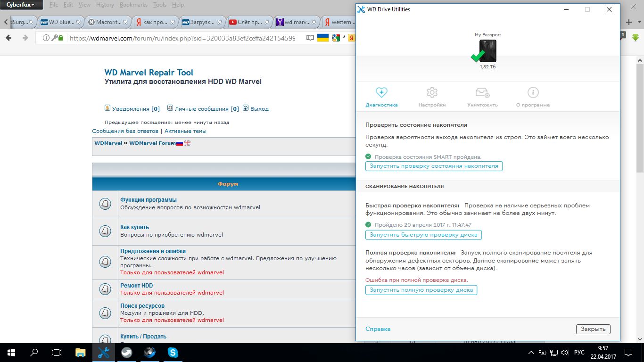Open the Tools menu
The width and height of the screenshot is (644, 362).
pyautogui.click(x=160, y=5)
